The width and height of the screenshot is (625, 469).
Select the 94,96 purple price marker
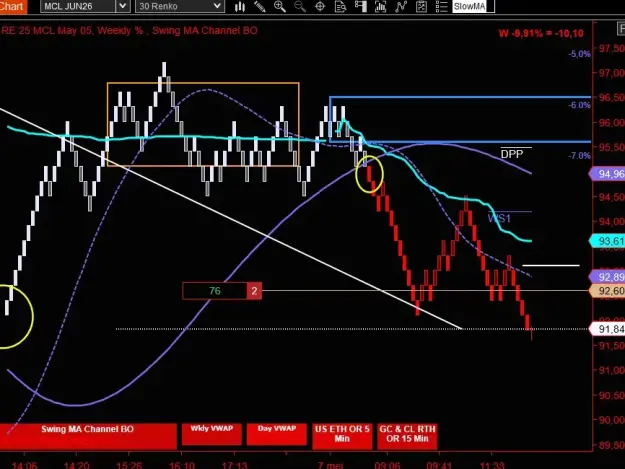[x=607, y=174]
